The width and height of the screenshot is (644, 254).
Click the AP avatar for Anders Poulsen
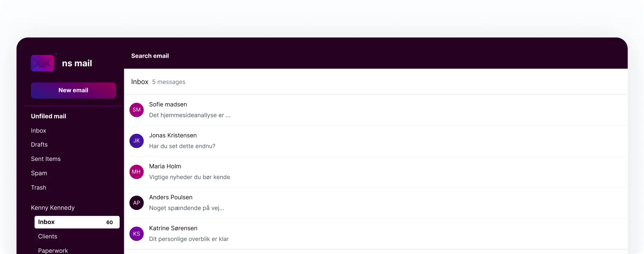click(137, 203)
